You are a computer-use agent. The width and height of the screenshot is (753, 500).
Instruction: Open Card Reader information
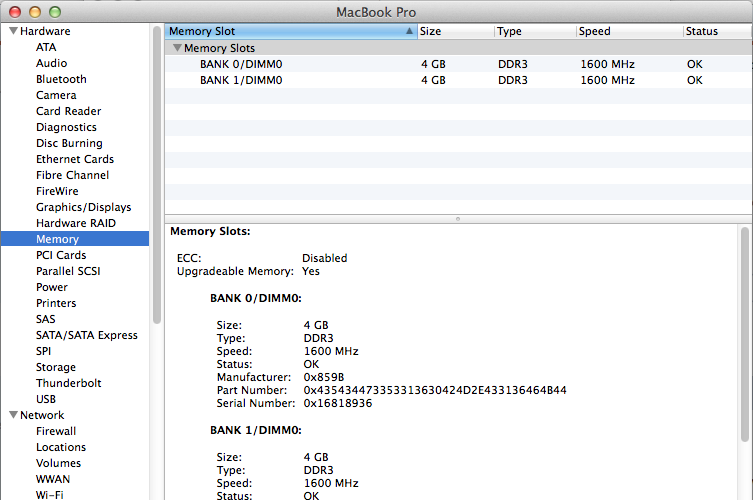coord(69,111)
